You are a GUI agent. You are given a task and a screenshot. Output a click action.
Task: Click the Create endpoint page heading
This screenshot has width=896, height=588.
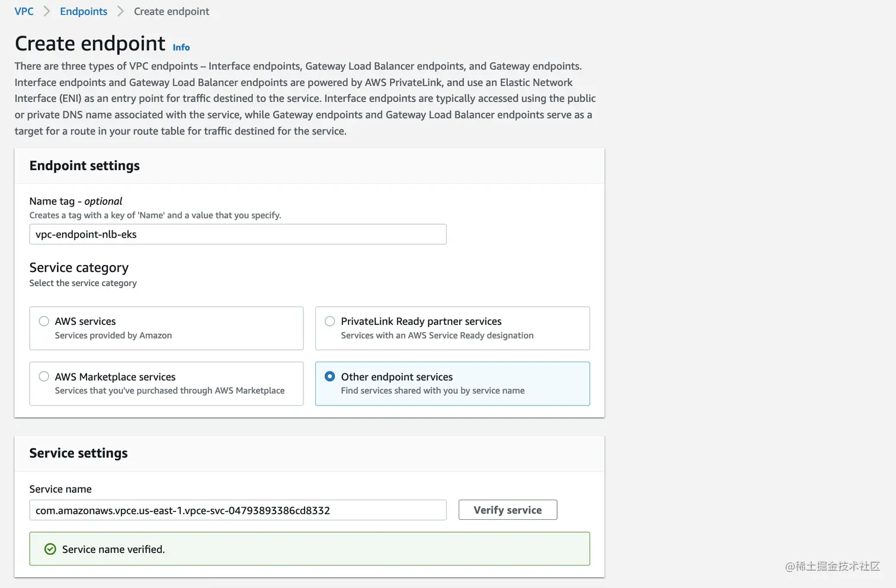click(90, 44)
